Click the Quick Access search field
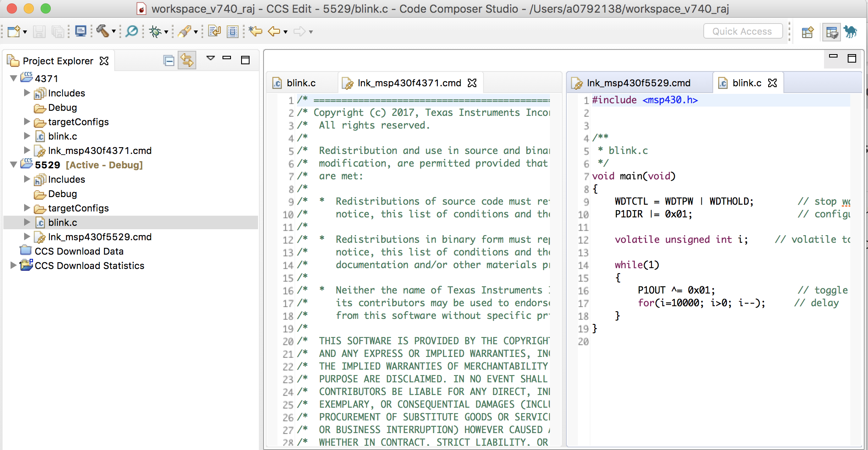The width and height of the screenshot is (868, 450). (x=743, y=31)
